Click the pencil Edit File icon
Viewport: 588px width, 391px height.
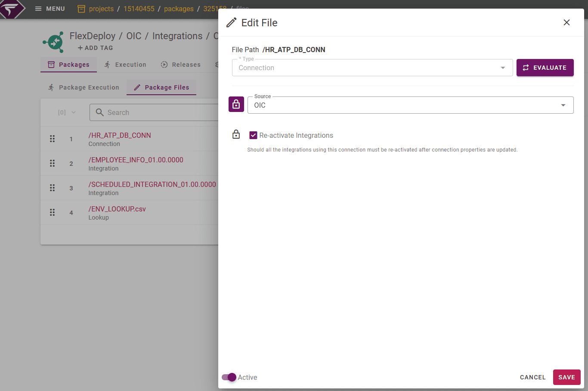[x=231, y=22]
